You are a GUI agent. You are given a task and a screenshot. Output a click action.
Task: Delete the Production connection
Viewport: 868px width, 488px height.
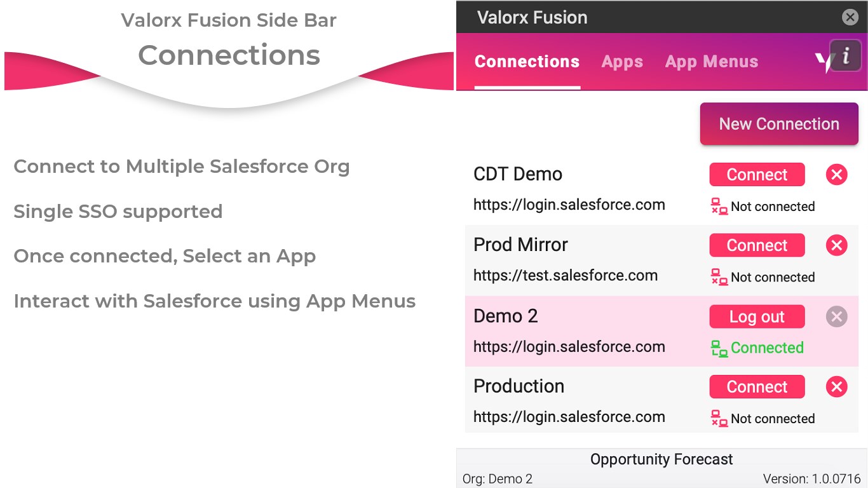[836, 387]
